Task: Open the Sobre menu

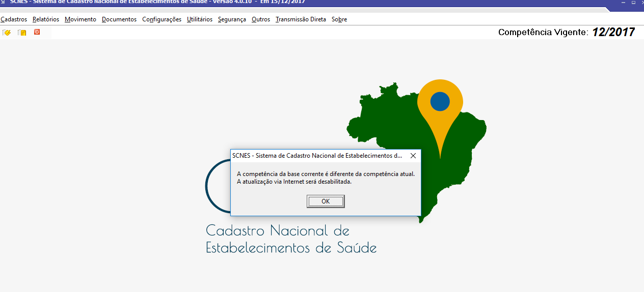Action: point(339,19)
